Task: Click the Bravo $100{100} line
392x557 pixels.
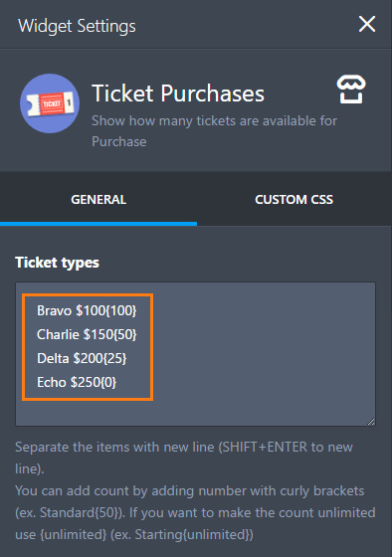Action: pos(87,310)
